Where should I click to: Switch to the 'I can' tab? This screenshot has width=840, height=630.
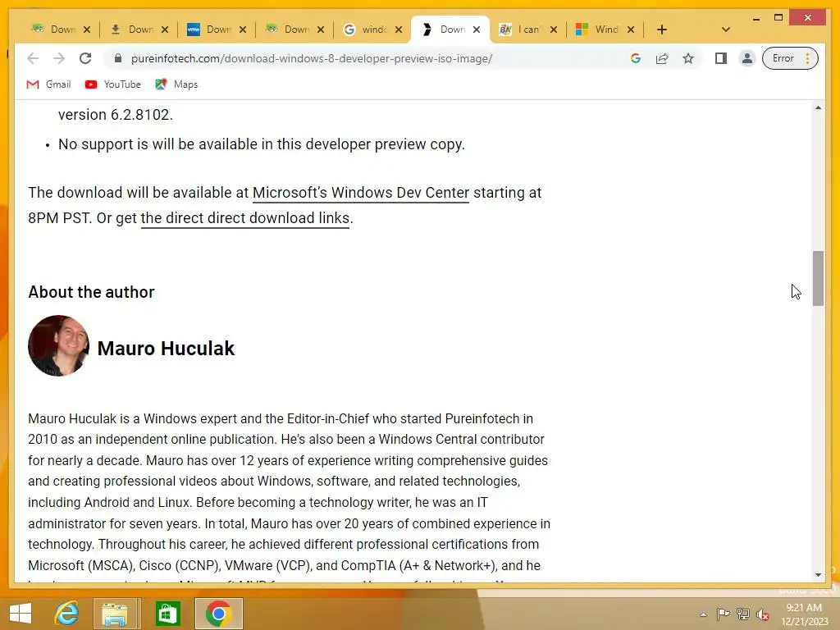pos(521,30)
